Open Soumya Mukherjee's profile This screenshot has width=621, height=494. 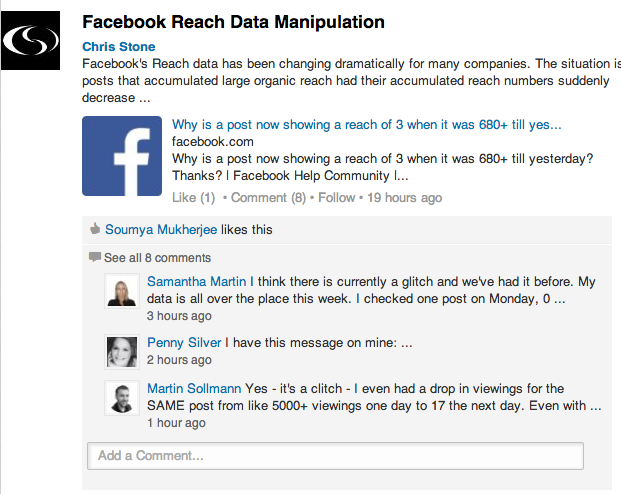[x=161, y=229]
